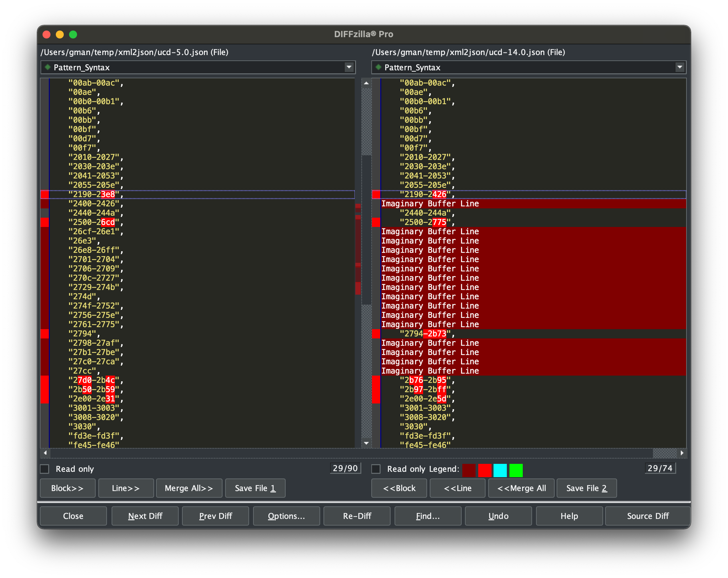Click the dropdown arrow on the left pane selector
The image size is (728, 578).
349,67
